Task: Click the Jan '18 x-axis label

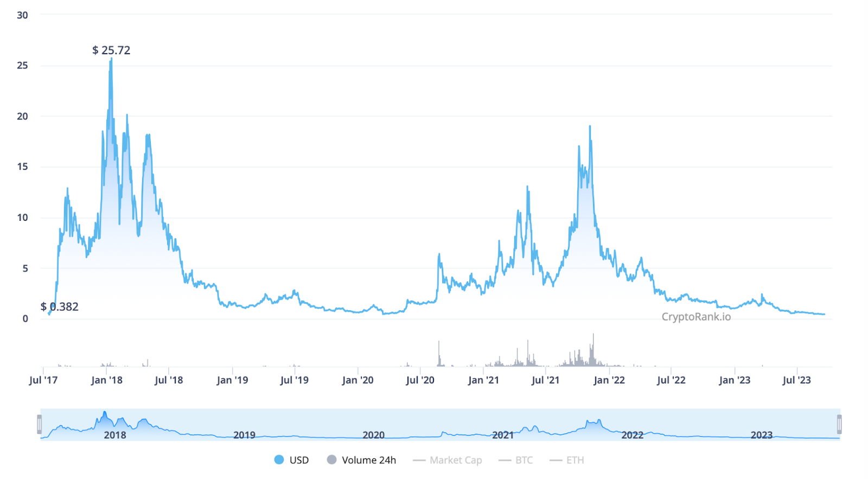Action: tap(107, 380)
